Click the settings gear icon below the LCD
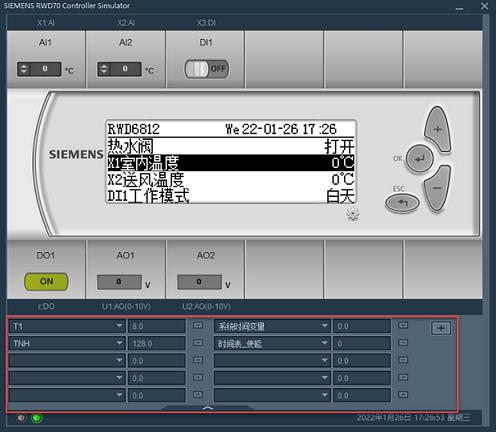 [353, 214]
